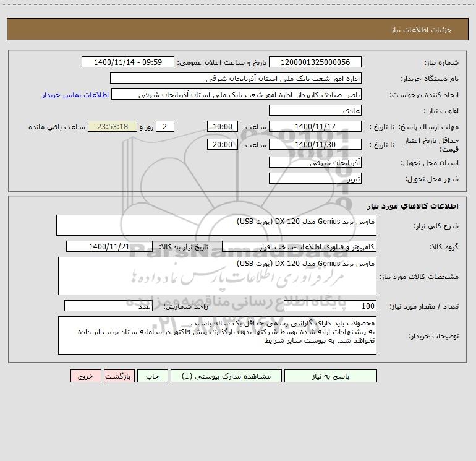
Task: Click the جزئیات اطلاعات نیاز header title
Action: pyautogui.click(x=422, y=30)
